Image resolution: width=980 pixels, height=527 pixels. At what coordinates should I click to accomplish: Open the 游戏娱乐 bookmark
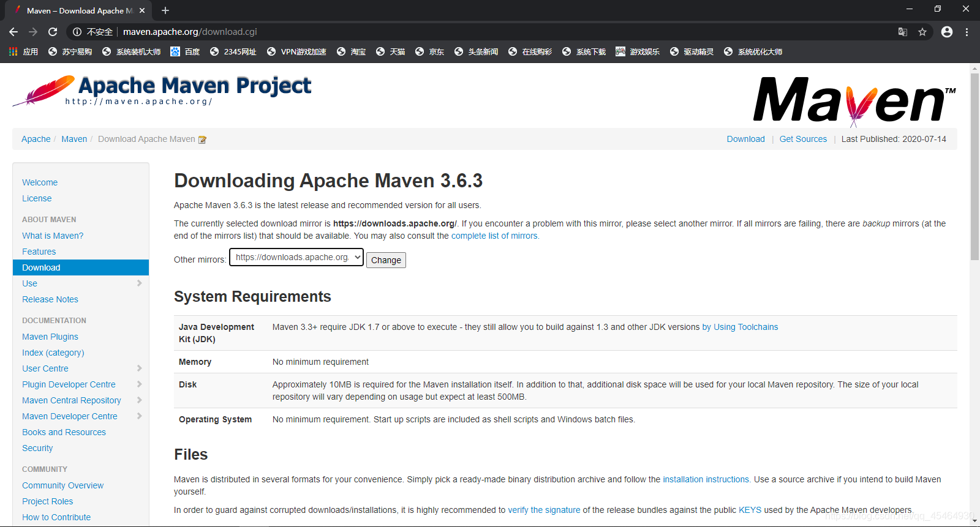[x=638, y=52]
